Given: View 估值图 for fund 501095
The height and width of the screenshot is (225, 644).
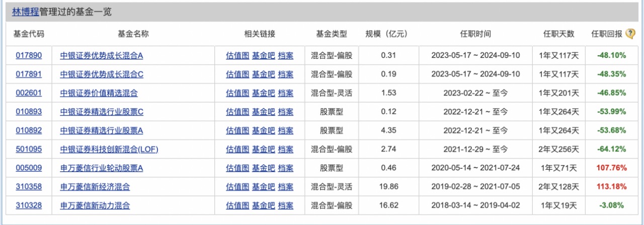Looking at the screenshot, I should pos(237,149).
